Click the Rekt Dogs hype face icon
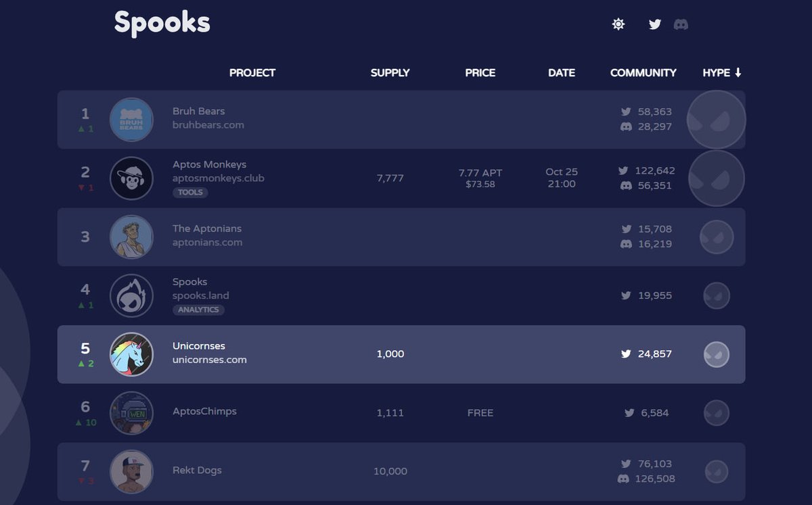This screenshot has height=505, width=812. tap(717, 471)
